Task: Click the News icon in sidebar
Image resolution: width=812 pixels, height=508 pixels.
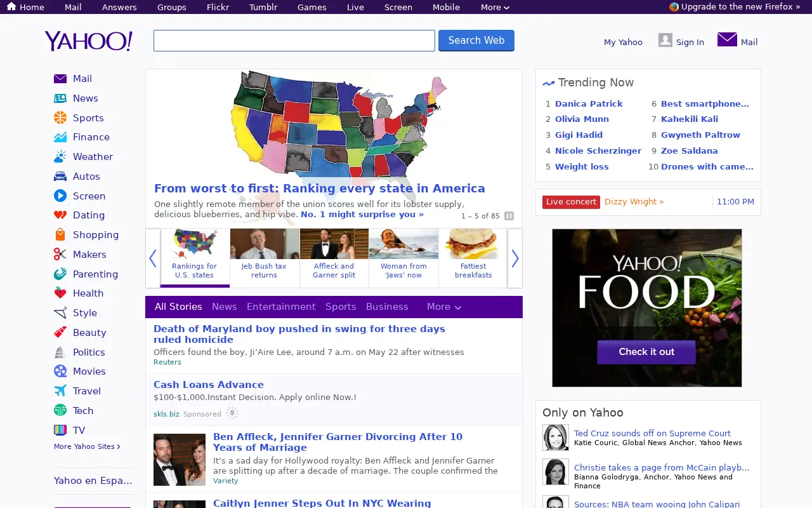Action: [x=60, y=98]
